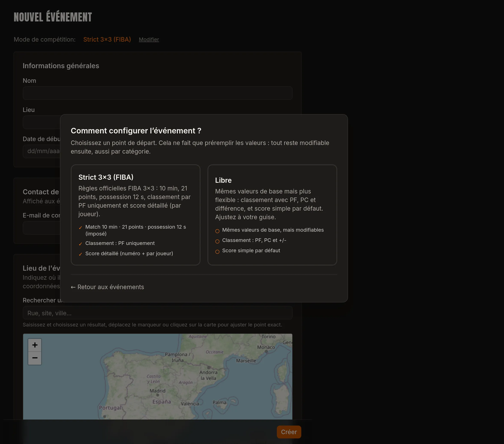Focus the Rue, site, ville search field

point(157,313)
